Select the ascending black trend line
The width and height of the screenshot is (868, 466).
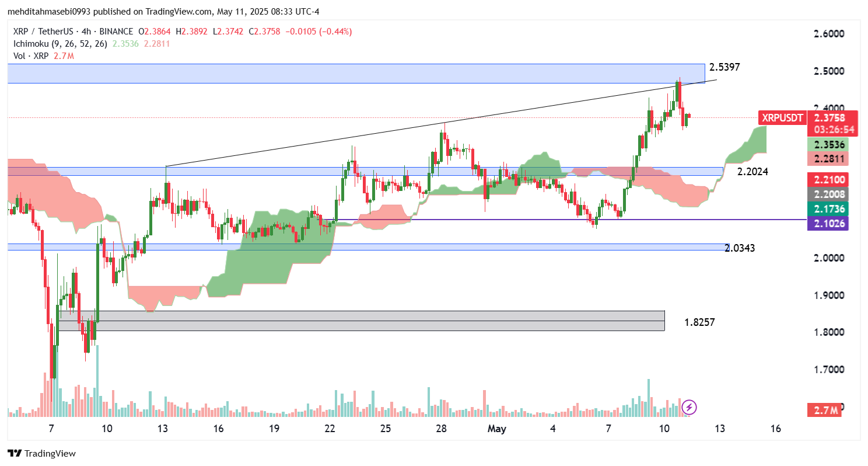[441, 123]
